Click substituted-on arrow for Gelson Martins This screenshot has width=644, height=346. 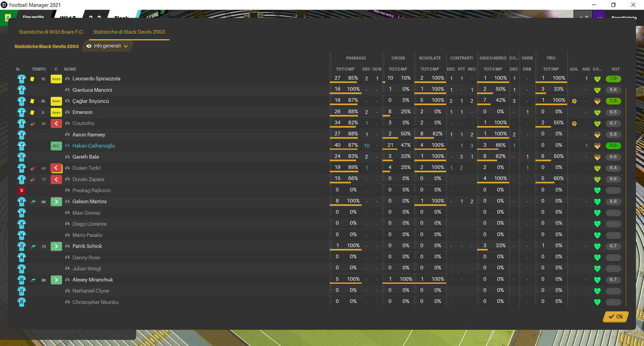(x=56, y=201)
